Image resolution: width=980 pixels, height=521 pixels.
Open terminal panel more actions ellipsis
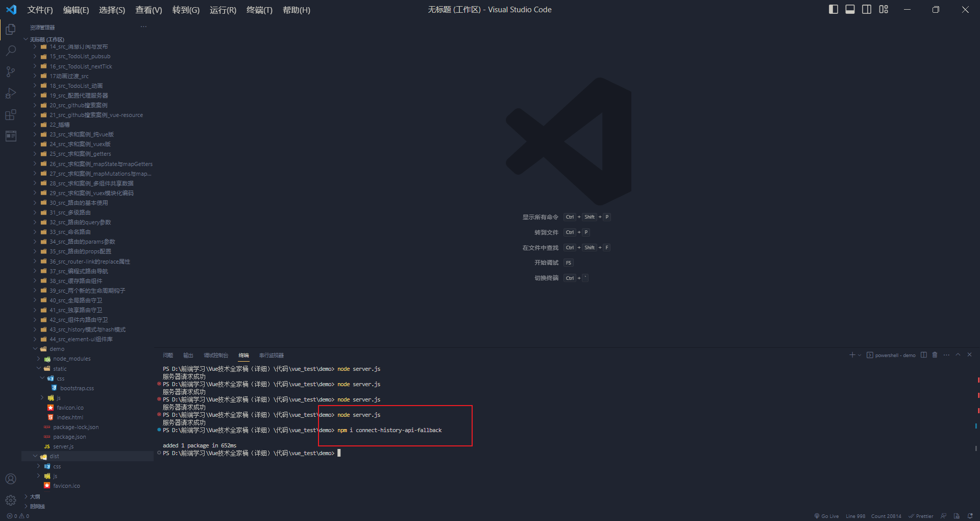pos(947,355)
